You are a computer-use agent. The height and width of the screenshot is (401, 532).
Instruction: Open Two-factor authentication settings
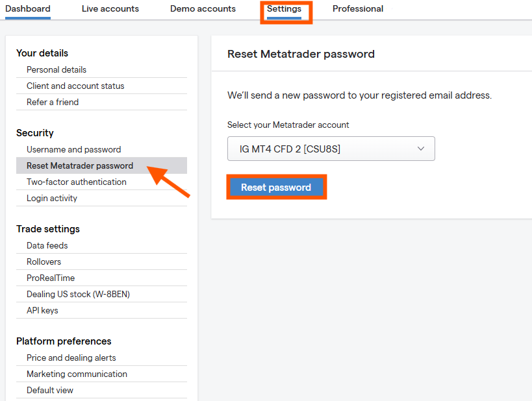(x=76, y=182)
